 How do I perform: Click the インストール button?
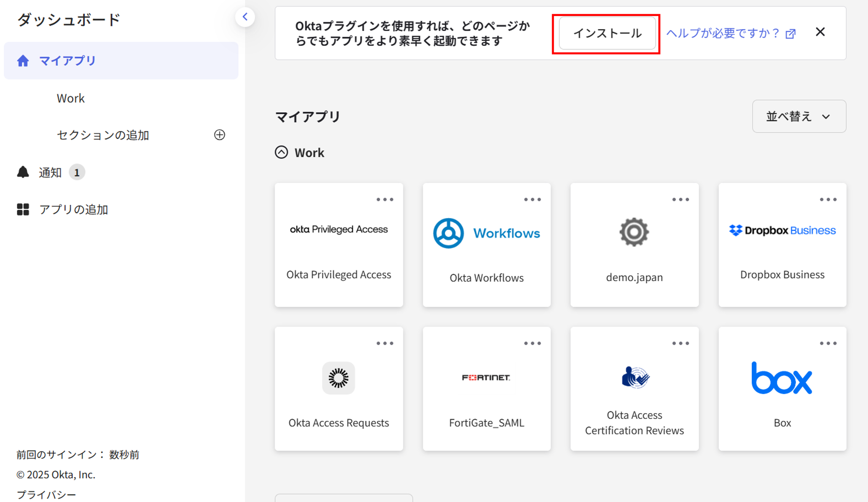(x=607, y=33)
